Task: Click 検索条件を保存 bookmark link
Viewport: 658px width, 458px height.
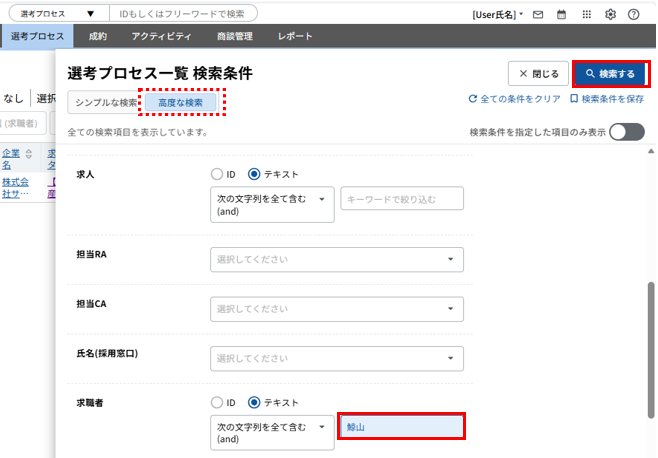Action: pos(606,99)
